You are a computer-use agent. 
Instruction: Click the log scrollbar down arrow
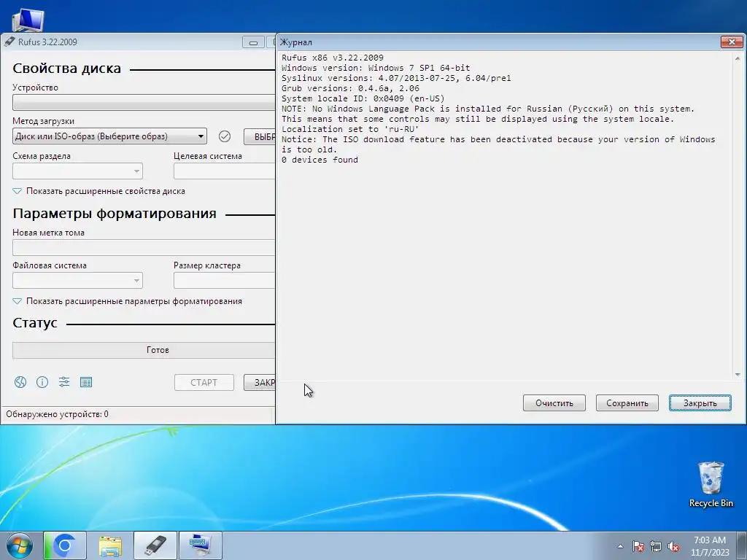(x=738, y=375)
